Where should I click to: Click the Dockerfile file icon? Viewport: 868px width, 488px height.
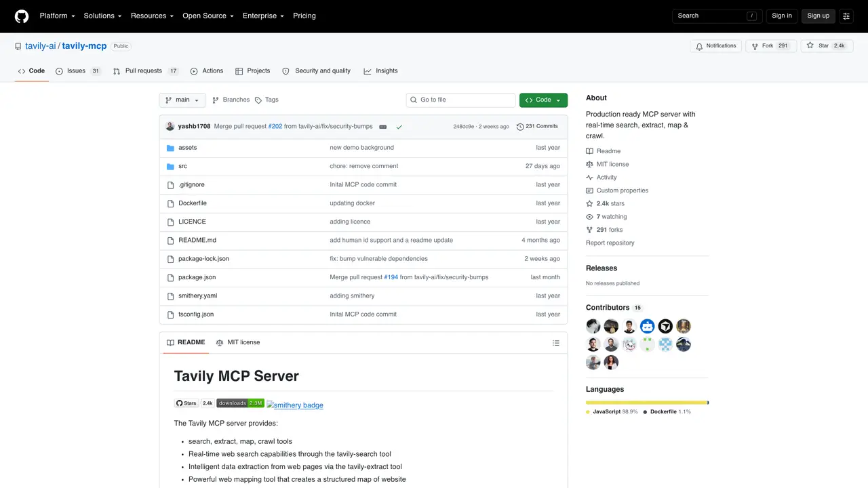point(171,203)
